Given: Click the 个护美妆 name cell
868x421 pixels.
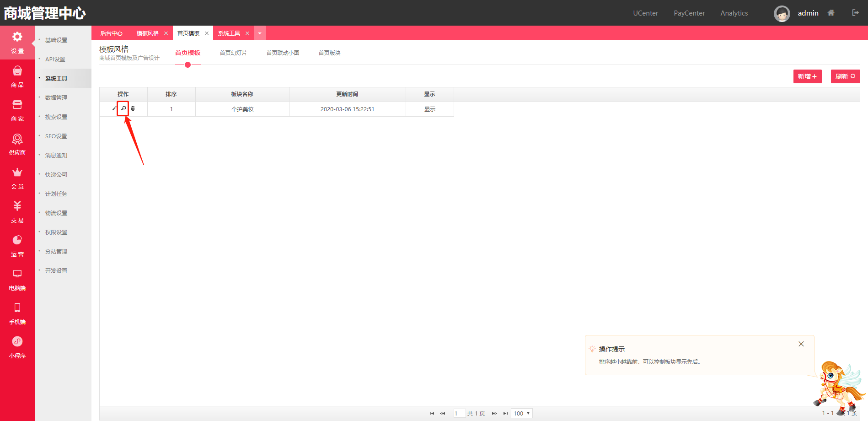Looking at the screenshot, I should coord(242,109).
